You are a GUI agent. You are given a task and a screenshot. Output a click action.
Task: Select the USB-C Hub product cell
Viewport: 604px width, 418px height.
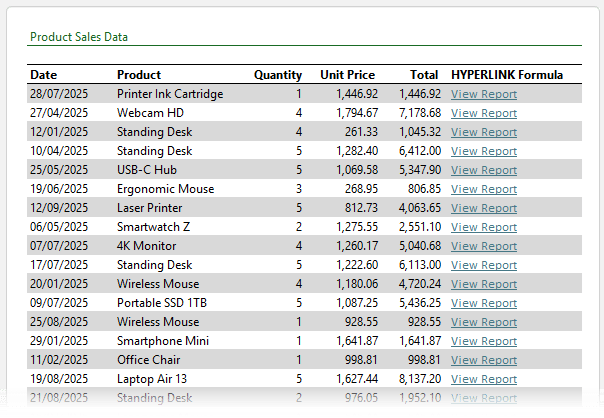(147, 170)
